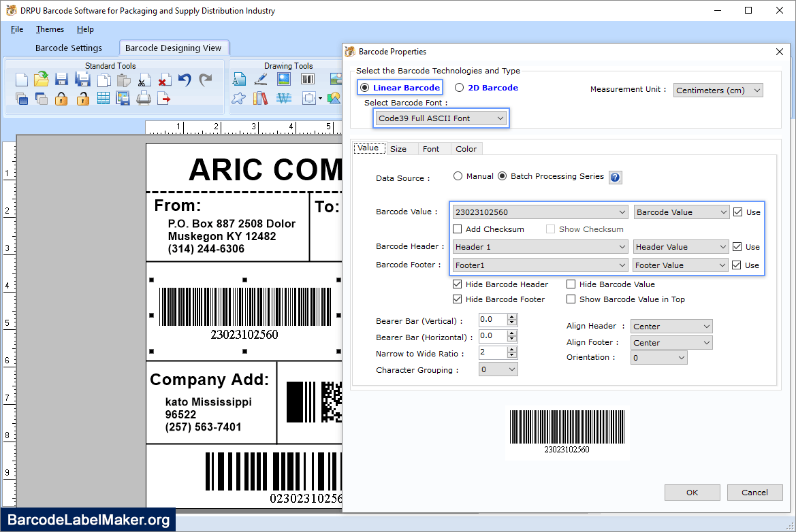Screen dimensions: 796x532
Task: Open the Code39 Full ASCII Font dropdown
Action: click(440, 118)
